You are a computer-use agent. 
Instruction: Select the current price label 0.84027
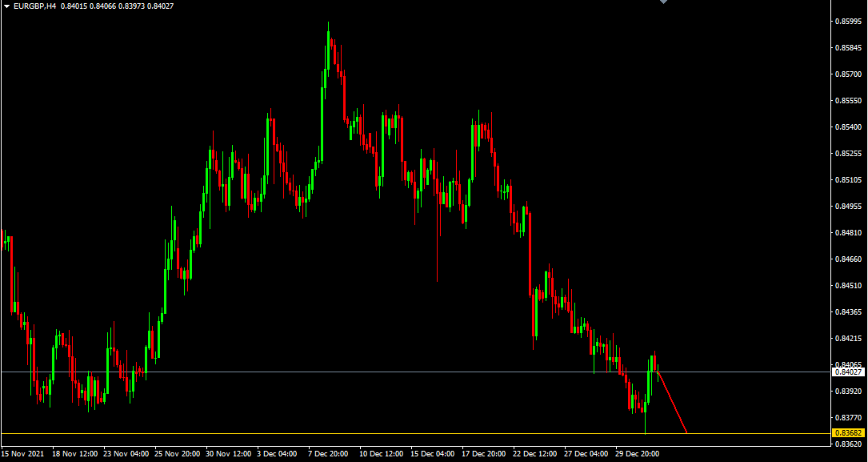click(850, 372)
